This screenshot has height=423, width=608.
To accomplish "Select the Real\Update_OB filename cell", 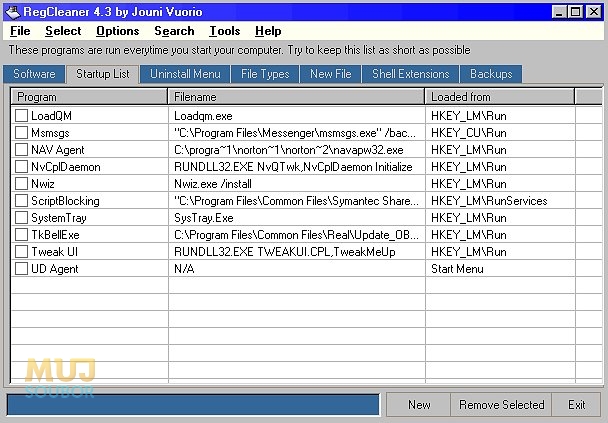I will pyautogui.click(x=297, y=235).
